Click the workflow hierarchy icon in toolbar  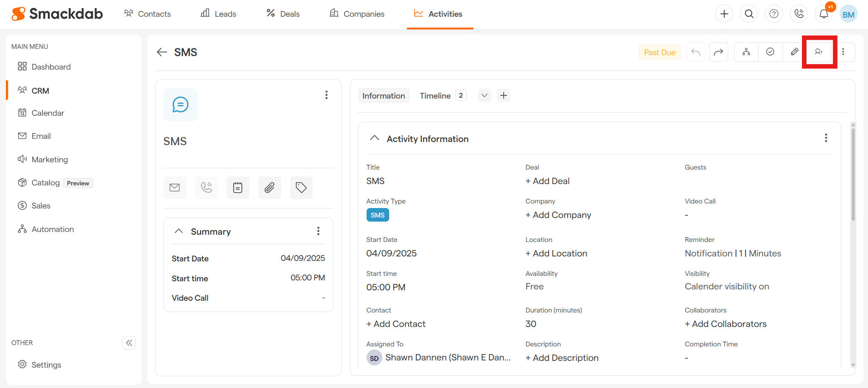[746, 52]
